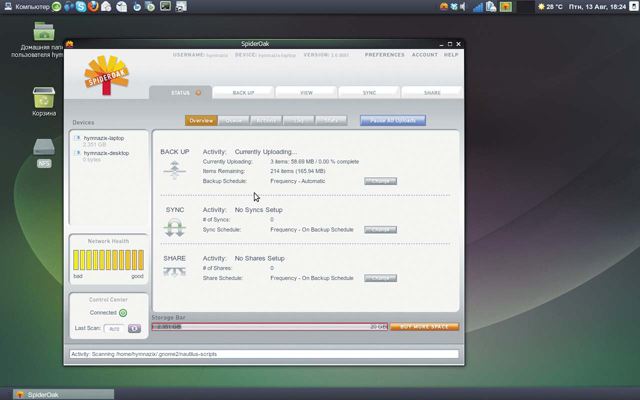The width and height of the screenshot is (640, 400).
Task: Click "214 items (165.94 MB)" text
Action: click(298, 171)
